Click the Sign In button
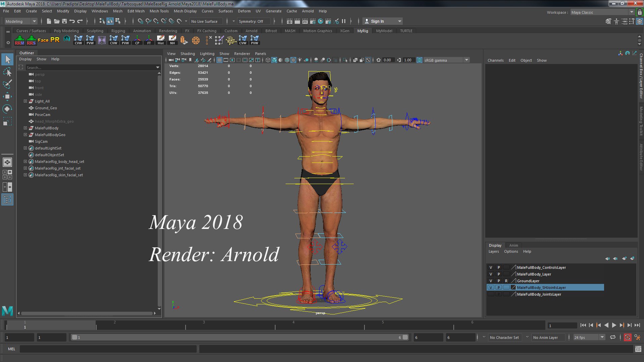 (383, 21)
